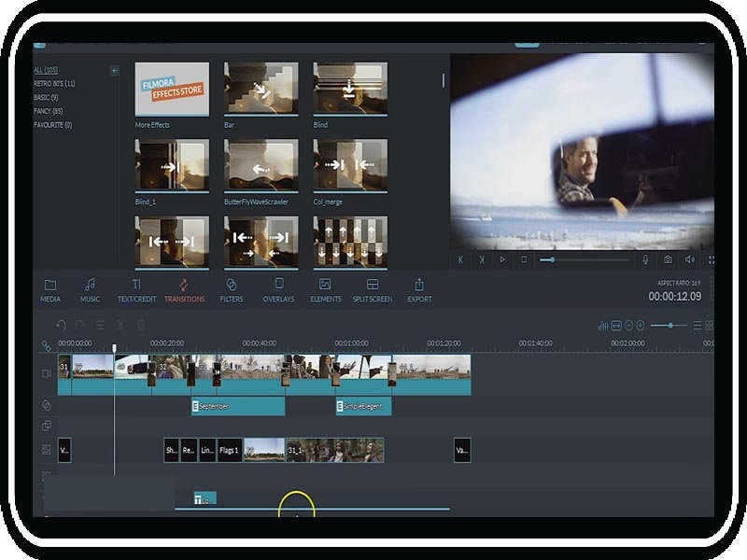The width and height of the screenshot is (747, 560).
Task: Select the Transitions tab
Action: 184,291
